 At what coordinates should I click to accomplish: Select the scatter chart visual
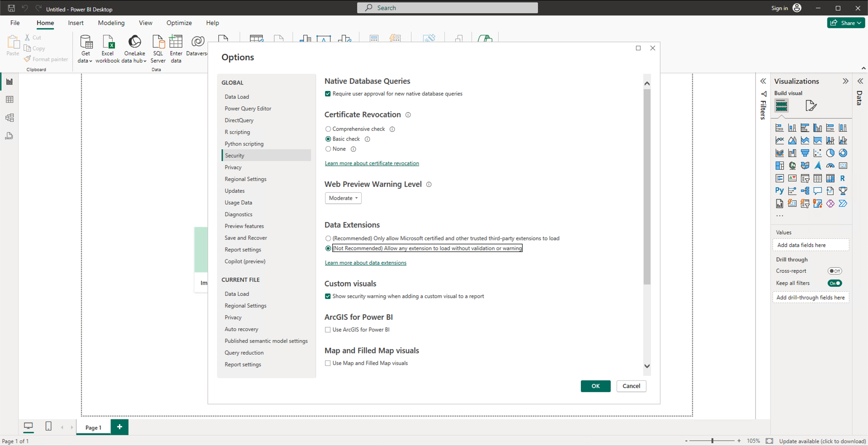pyautogui.click(x=817, y=153)
